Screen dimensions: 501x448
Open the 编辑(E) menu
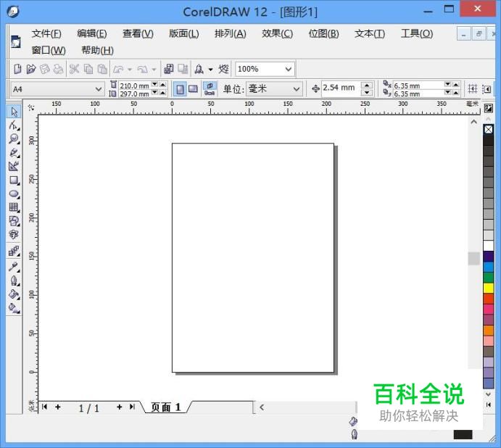point(92,33)
